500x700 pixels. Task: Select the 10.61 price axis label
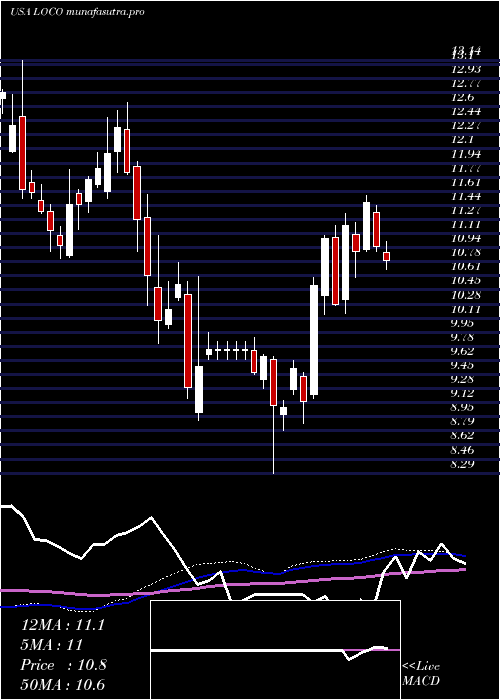click(466, 267)
